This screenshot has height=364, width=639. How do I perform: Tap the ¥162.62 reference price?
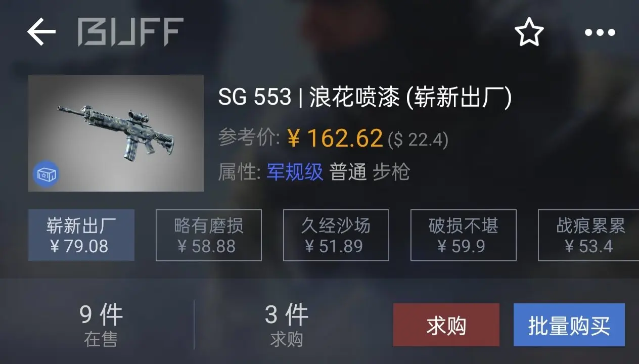coord(335,138)
